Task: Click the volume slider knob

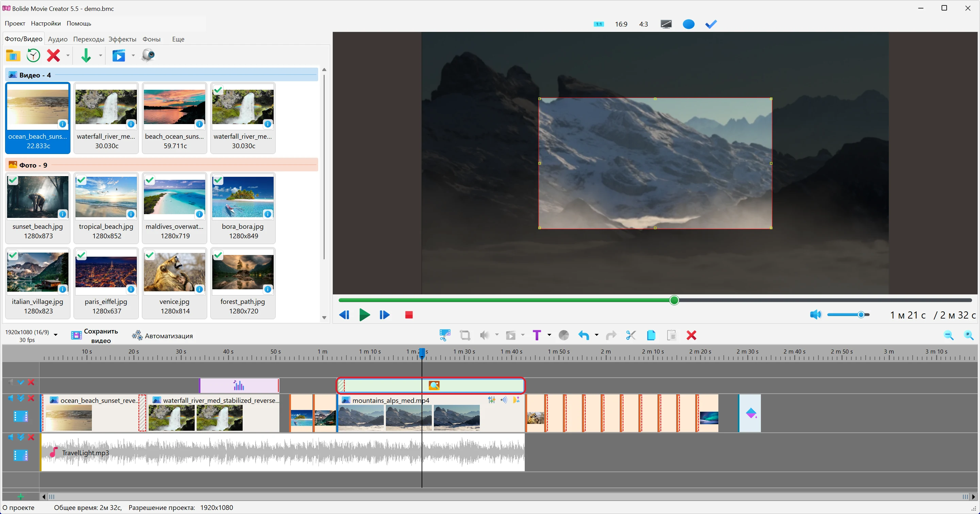Action: click(861, 315)
